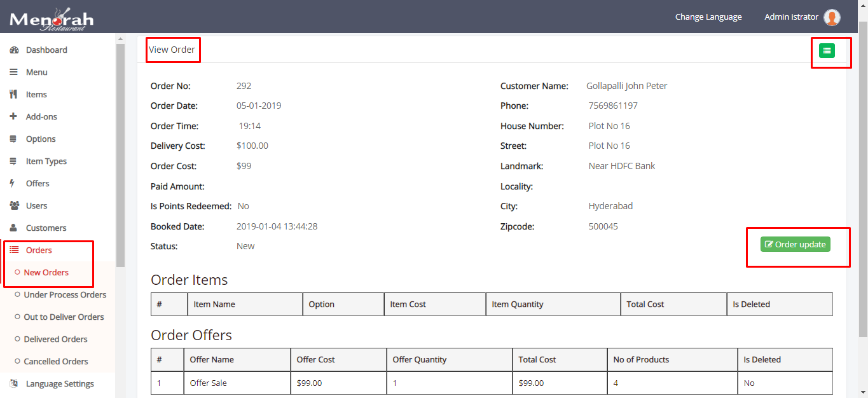The image size is (868, 398).
Task: Click the Offers lightning bolt icon
Action: (12, 184)
